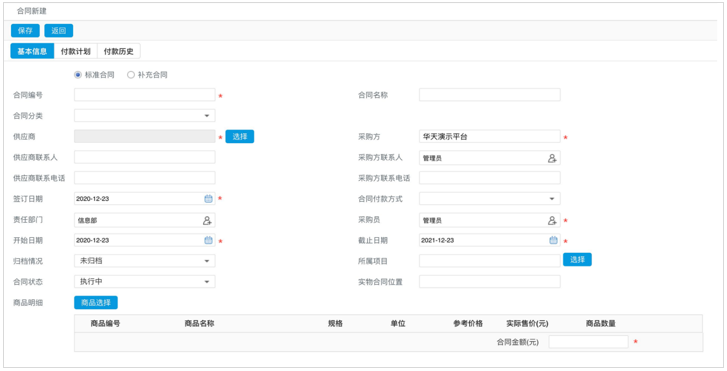The width and height of the screenshot is (727, 371).
Task: Click 返回 button
Action: 58,31
